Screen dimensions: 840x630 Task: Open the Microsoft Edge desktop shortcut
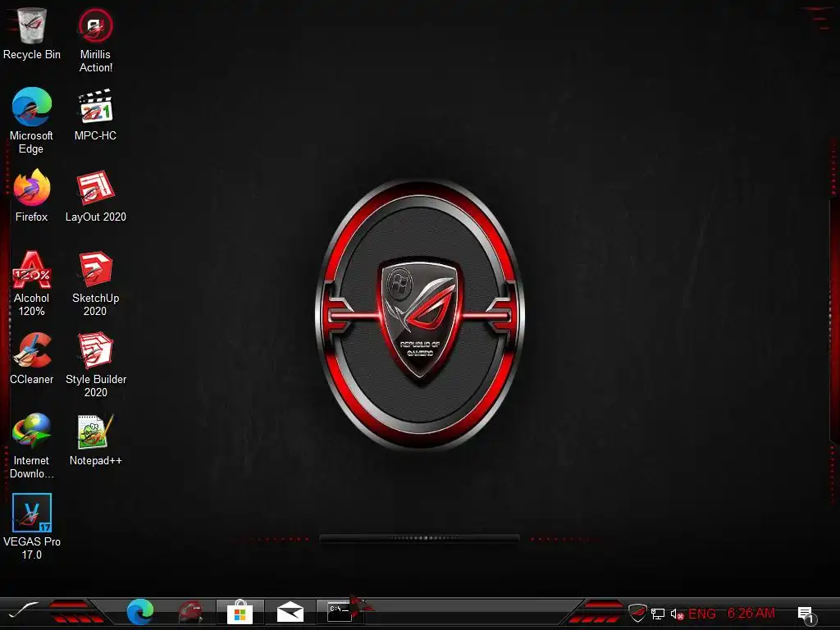click(32, 121)
